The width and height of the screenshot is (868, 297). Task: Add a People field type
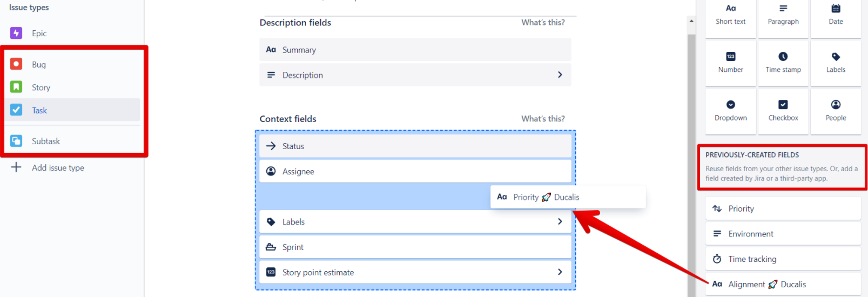coord(836,110)
